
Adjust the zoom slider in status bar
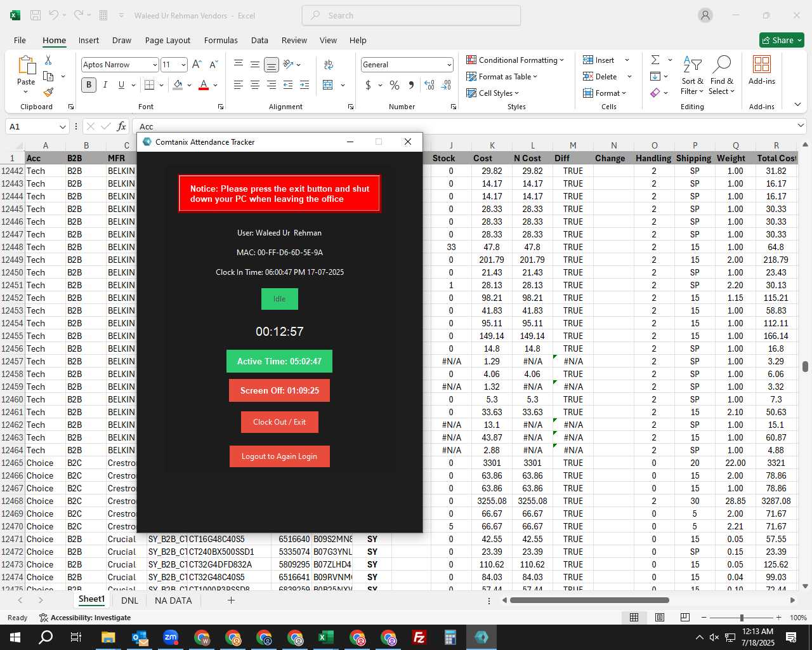click(741, 618)
